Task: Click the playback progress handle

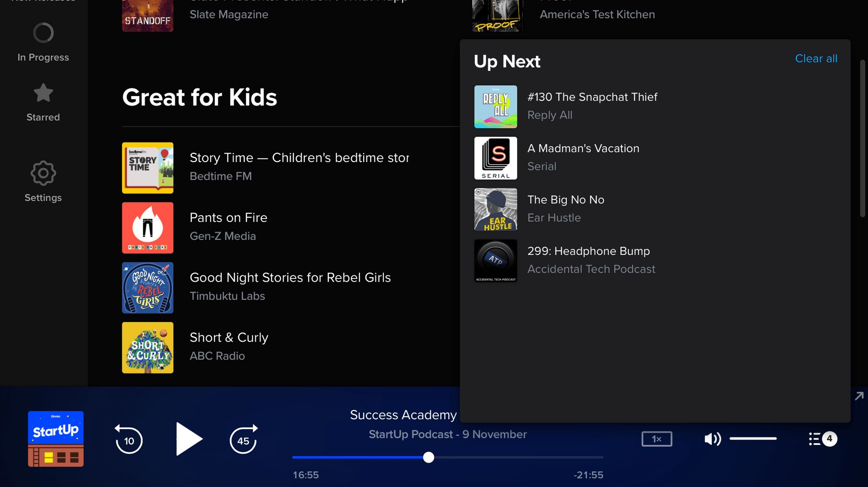Action: click(x=428, y=457)
